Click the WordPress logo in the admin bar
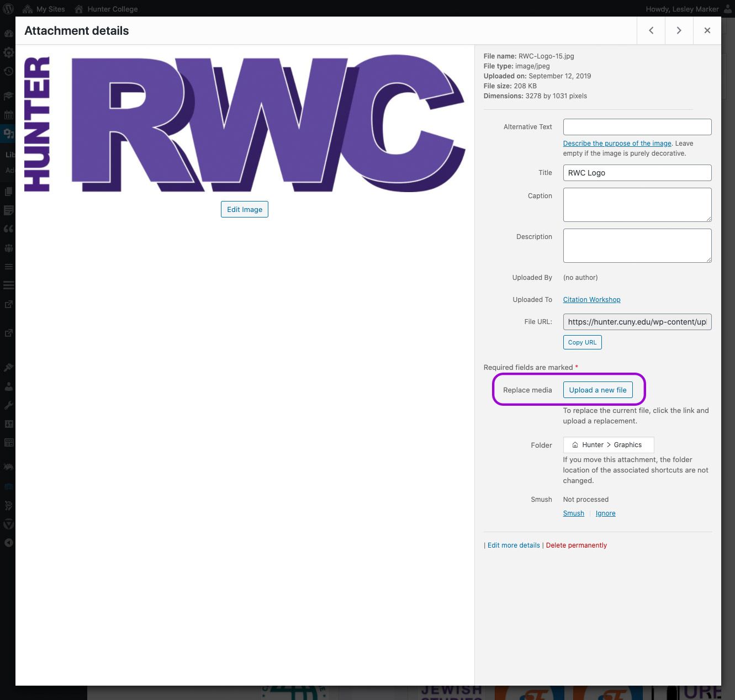The height and width of the screenshot is (700, 735). coord(8,9)
